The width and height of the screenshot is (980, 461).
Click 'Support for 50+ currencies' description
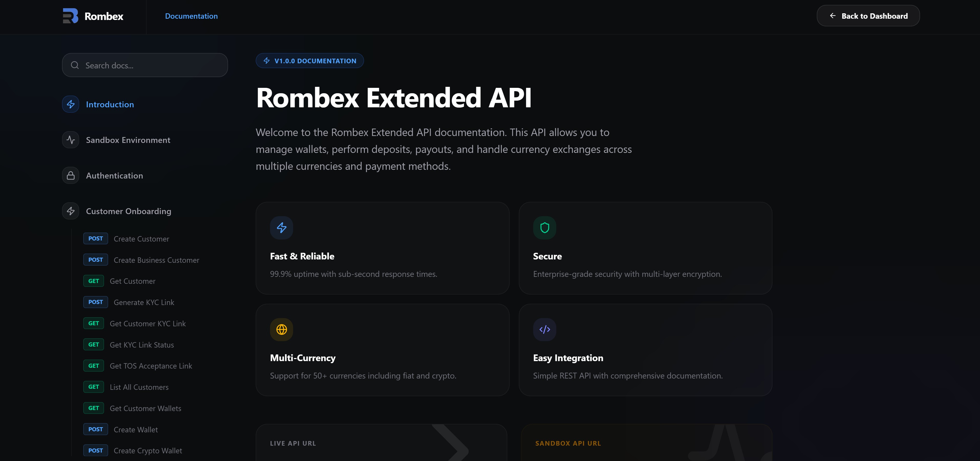click(x=363, y=376)
